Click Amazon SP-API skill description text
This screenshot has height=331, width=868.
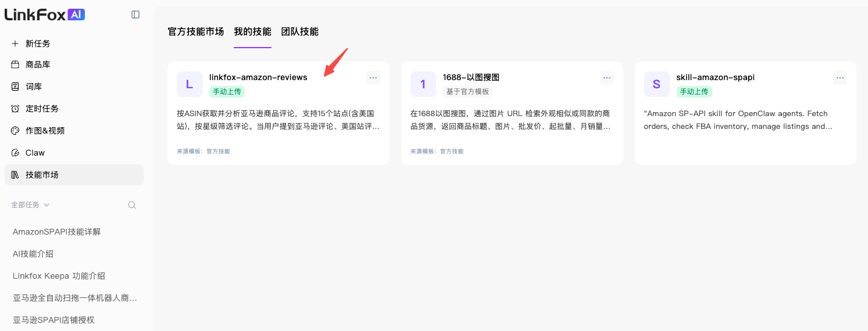(738, 120)
